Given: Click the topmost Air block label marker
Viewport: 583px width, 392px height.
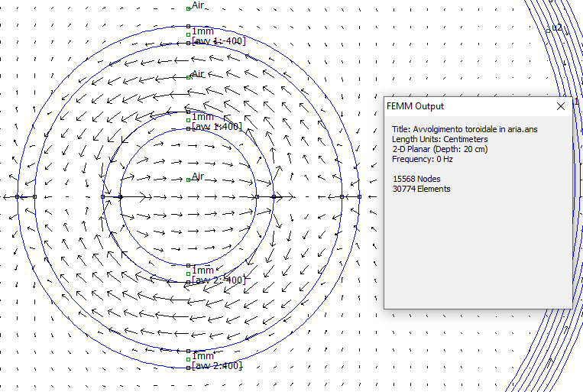Looking at the screenshot, I should (189, 8).
